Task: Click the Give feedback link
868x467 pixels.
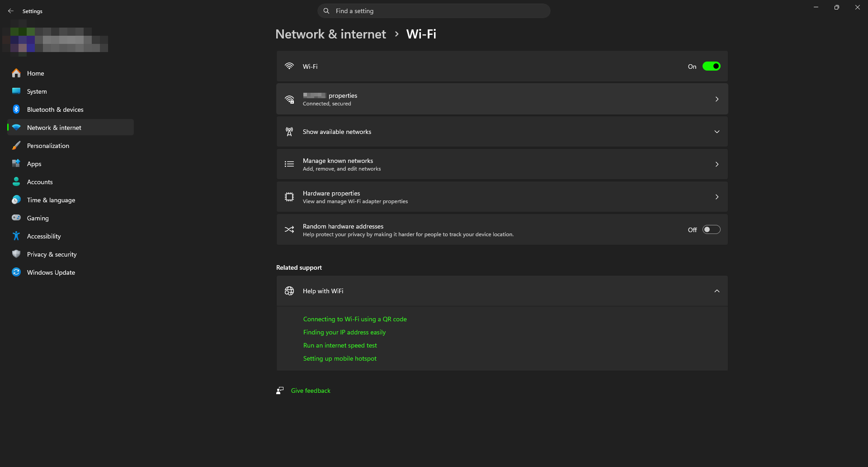Action: pyautogui.click(x=311, y=391)
